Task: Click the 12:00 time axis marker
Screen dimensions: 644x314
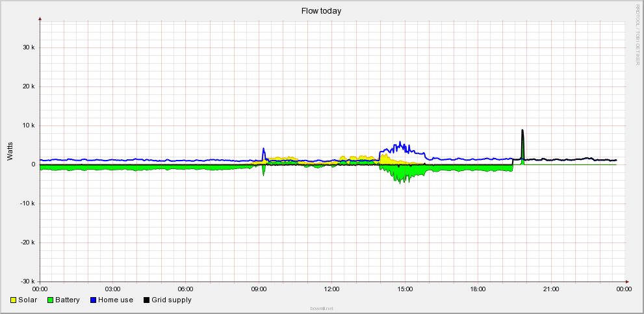Action: [332, 288]
